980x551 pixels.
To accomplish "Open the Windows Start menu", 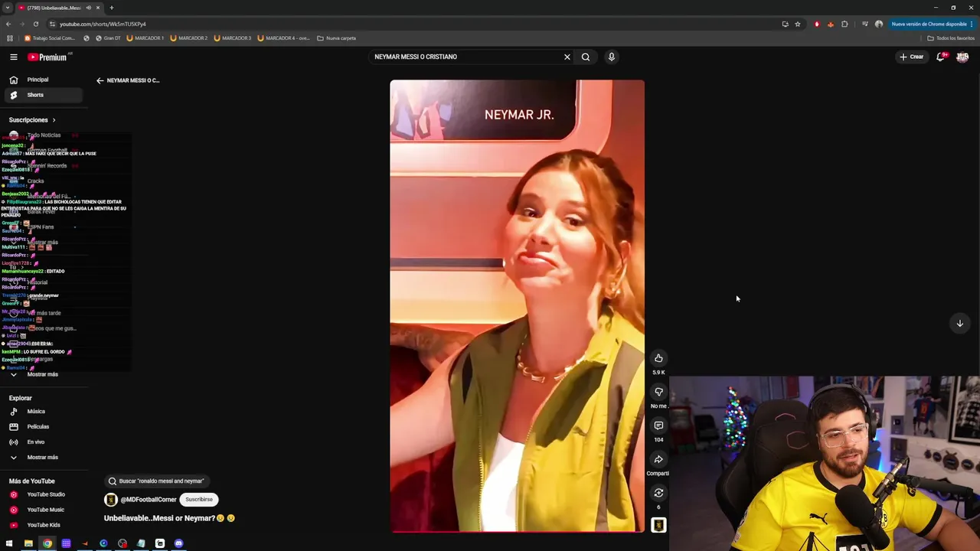I will (x=9, y=543).
